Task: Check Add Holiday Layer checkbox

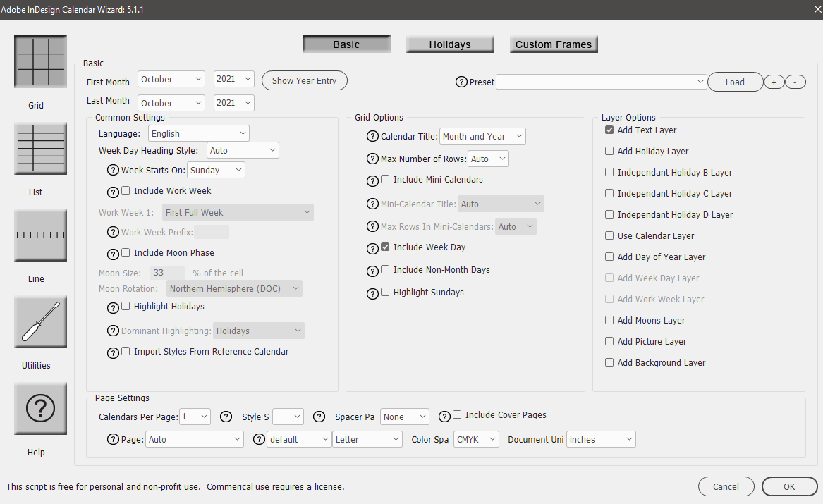Action: (x=609, y=151)
